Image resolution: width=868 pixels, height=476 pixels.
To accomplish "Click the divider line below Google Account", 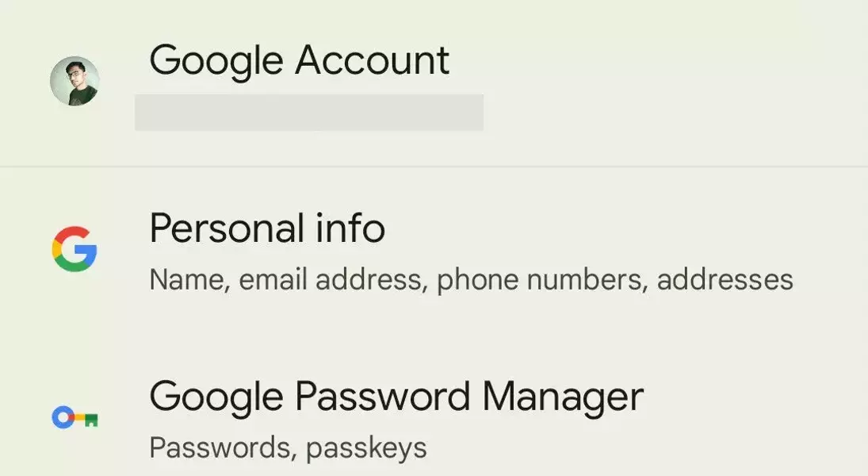I will pos(434,167).
